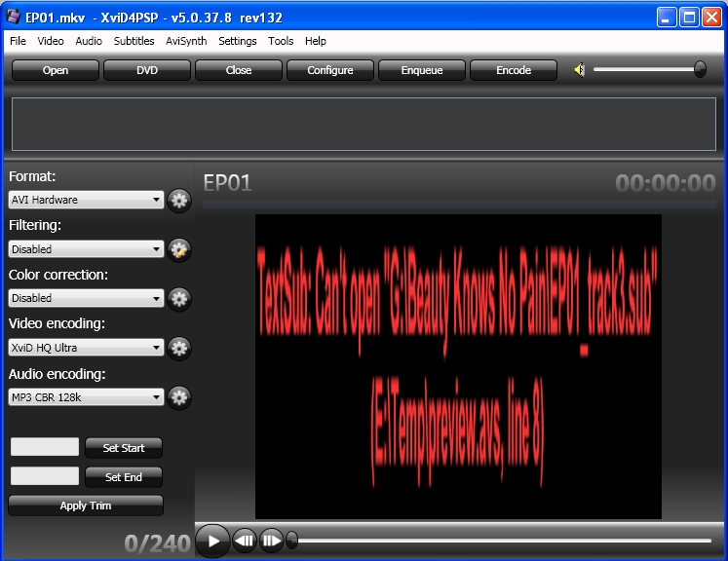Open the Format settings gear icon
Screen dimensions: 728x561
click(179, 201)
